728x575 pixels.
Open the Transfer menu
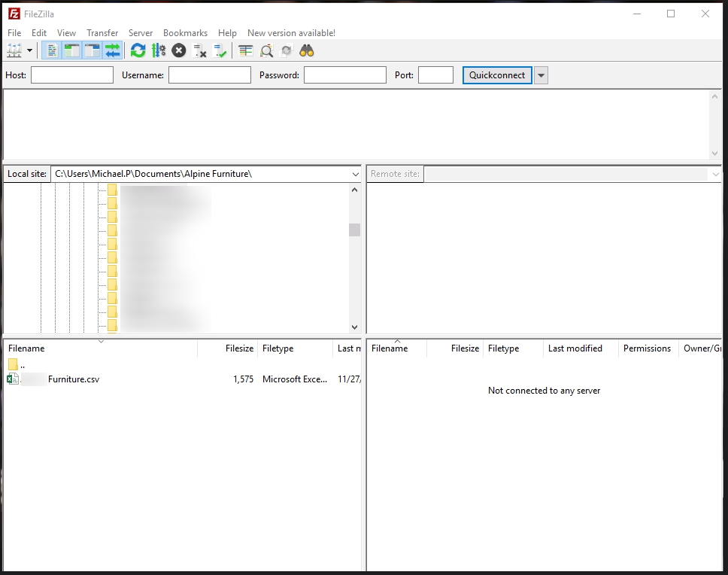[102, 33]
